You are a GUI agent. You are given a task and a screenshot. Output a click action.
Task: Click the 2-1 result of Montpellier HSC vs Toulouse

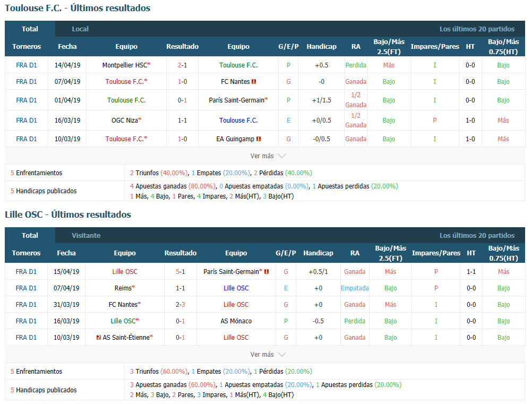[x=182, y=65]
